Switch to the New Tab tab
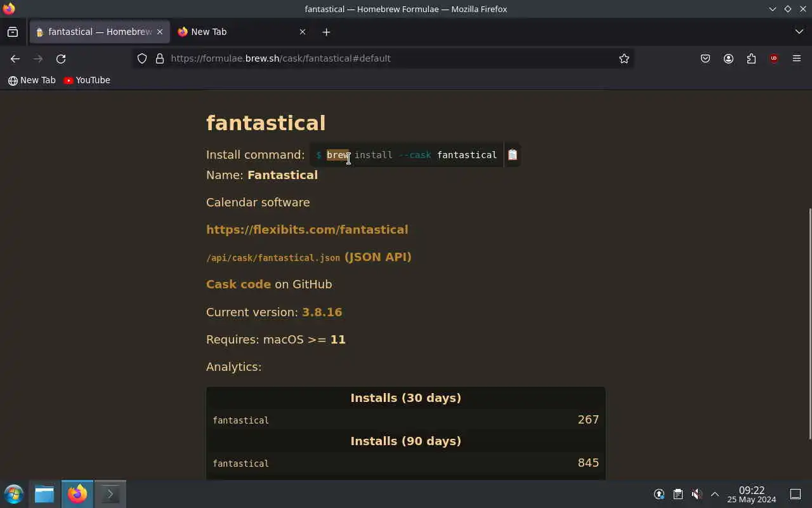 pyautogui.click(x=241, y=32)
